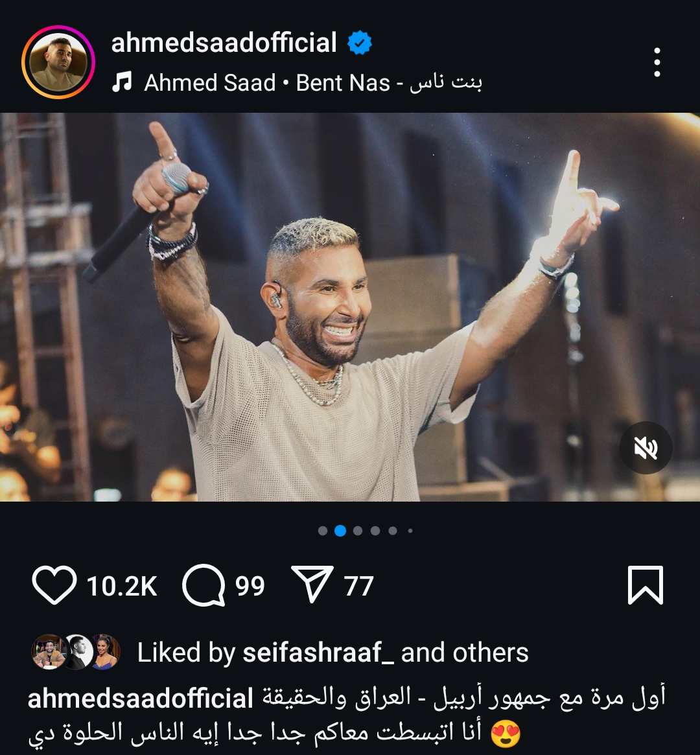Image resolution: width=700 pixels, height=755 pixels.
Task: Tap the liker avatars cluster
Action: pos(76,652)
